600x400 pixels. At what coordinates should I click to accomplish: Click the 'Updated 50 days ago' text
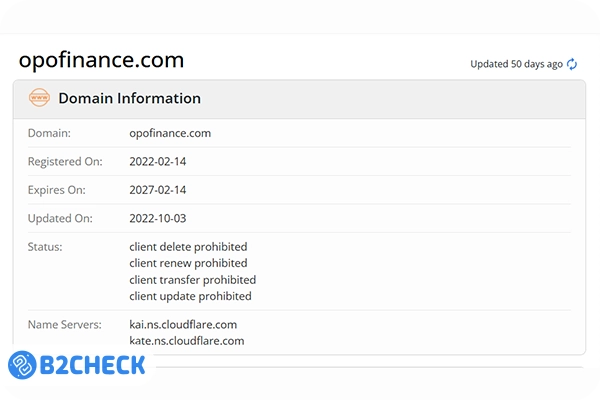click(x=516, y=64)
